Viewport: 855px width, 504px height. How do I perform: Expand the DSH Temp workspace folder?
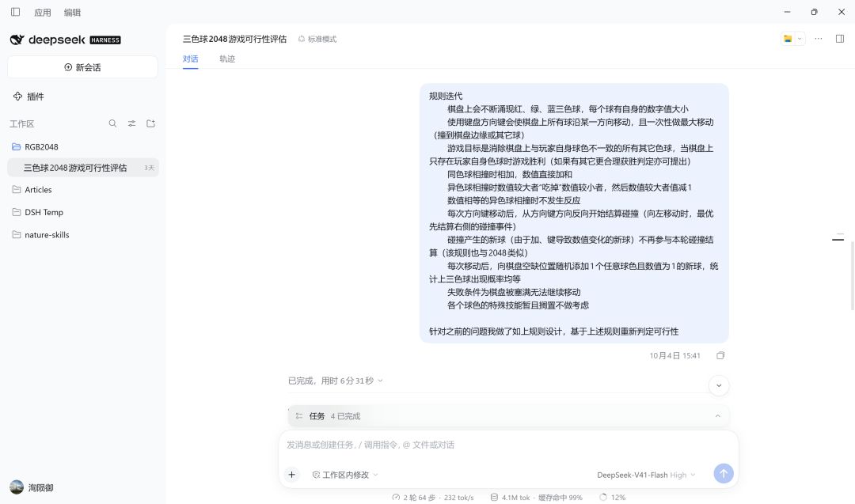click(82, 212)
